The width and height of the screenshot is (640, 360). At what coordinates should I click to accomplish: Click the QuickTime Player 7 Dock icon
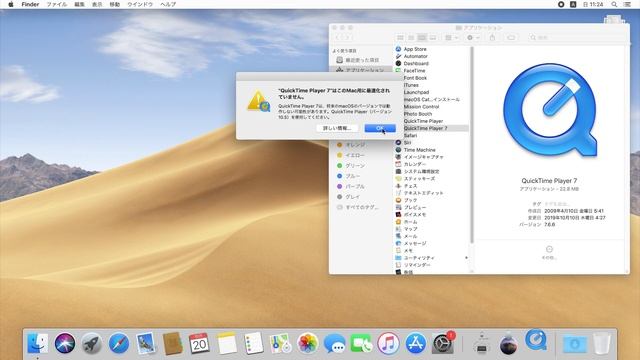[536, 340]
